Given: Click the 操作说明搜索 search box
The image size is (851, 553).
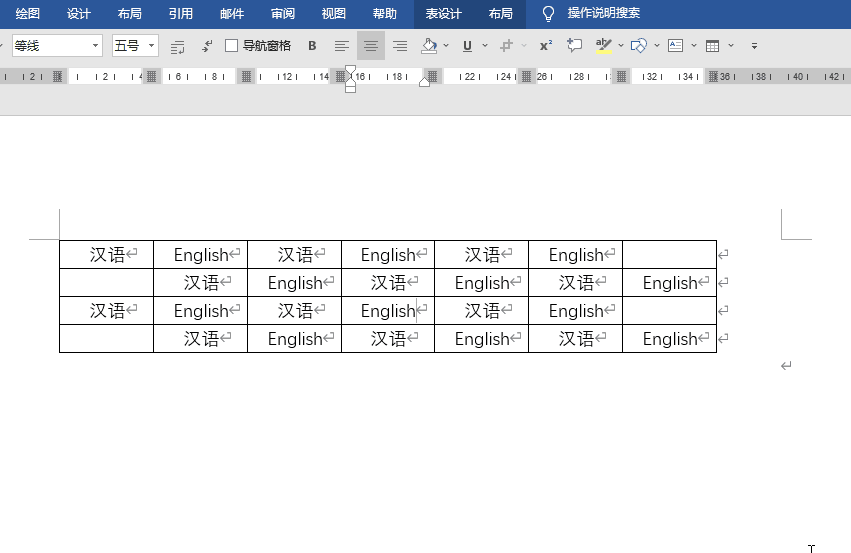Looking at the screenshot, I should pyautogui.click(x=604, y=13).
